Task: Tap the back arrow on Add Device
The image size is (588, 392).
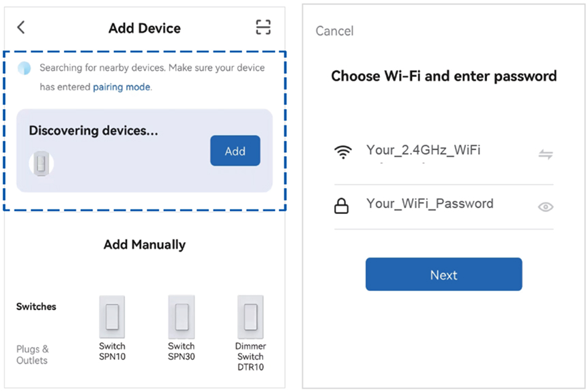Action: pos(21,27)
